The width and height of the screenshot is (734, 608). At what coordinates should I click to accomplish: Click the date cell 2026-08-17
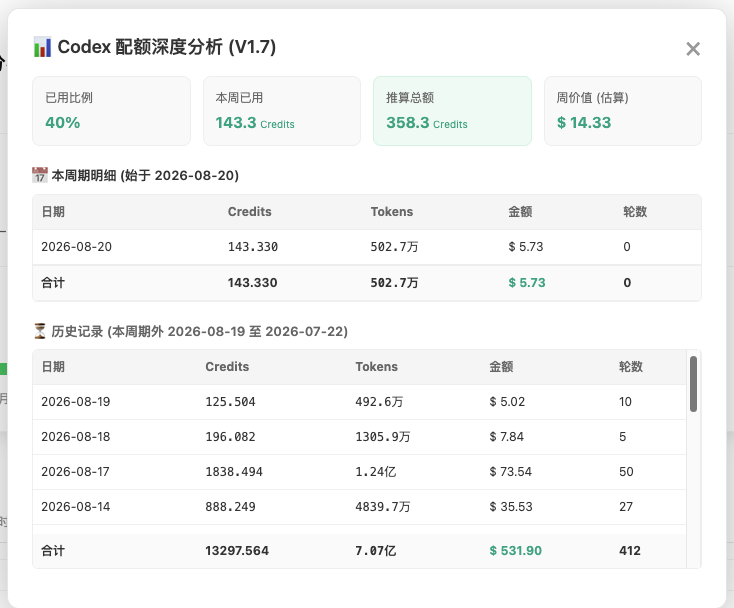[75, 471]
